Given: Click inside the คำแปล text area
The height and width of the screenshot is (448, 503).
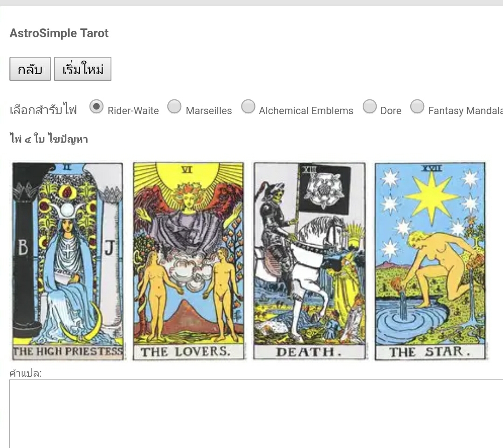Looking at the screenshot, I should point(256,414).
